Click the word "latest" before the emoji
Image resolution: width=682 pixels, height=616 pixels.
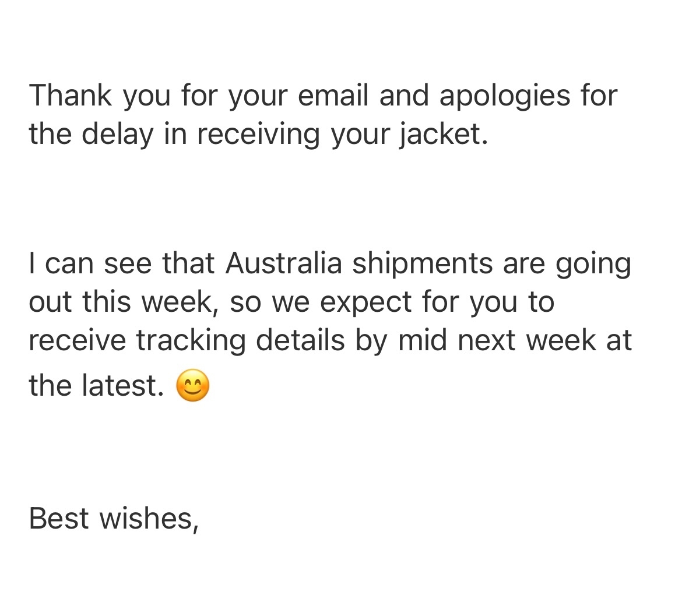point(121,386)
